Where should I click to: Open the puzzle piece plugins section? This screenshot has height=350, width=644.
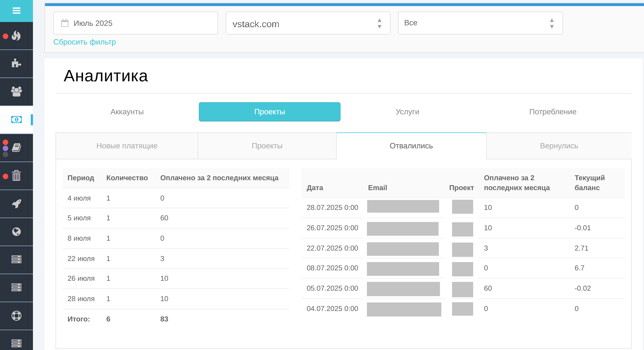click(x=16, y=63)
